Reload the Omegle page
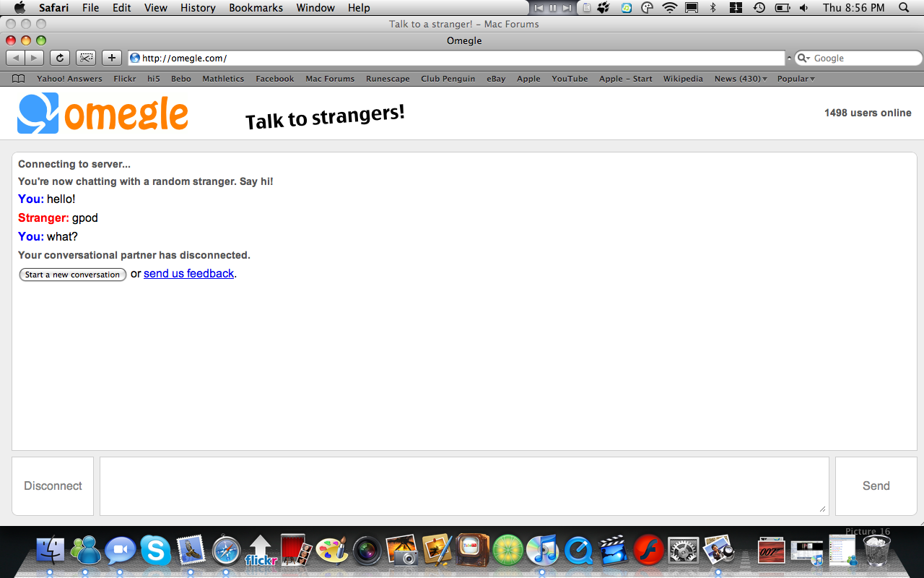Viewport: 924px width, 578px height. [x=60, y=58]
